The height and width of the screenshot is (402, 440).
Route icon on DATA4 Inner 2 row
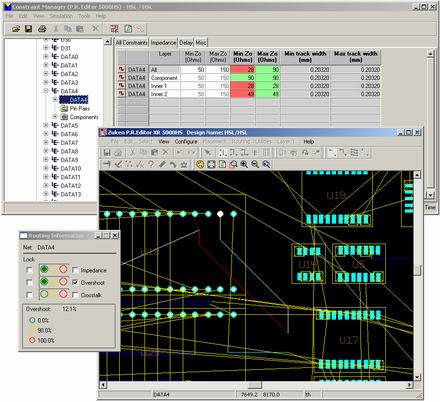click(x=121, y=94)
